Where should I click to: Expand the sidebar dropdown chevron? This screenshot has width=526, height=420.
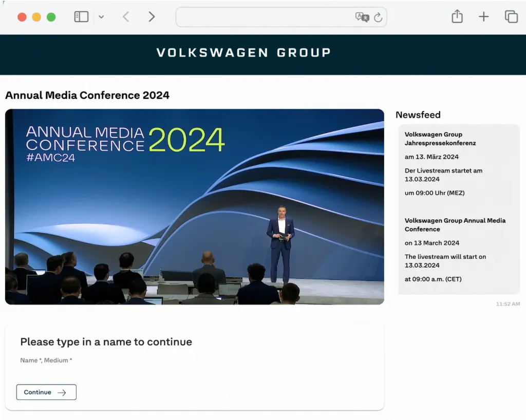click(x=101, y=17)
